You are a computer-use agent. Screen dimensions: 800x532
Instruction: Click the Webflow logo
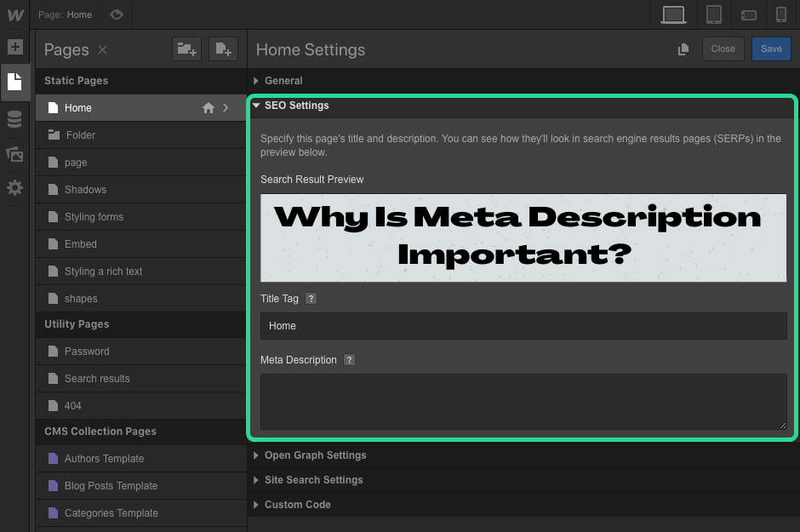(14, 14)
